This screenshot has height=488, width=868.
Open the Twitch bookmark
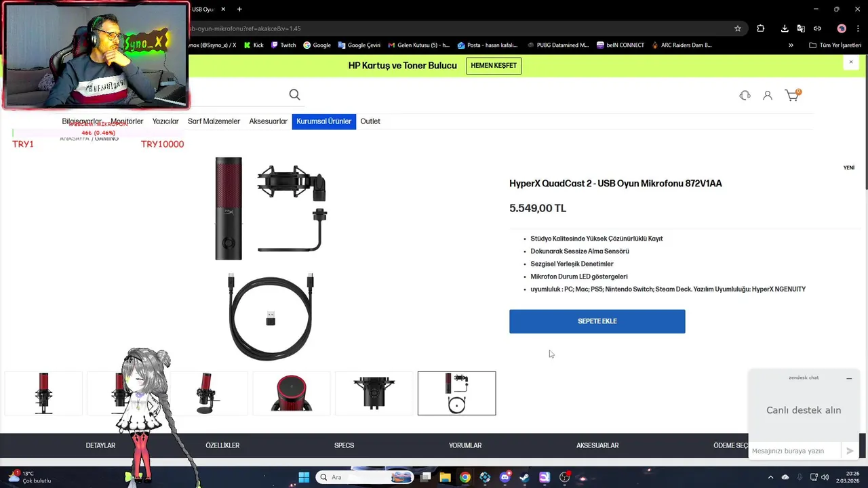[283, 45]
